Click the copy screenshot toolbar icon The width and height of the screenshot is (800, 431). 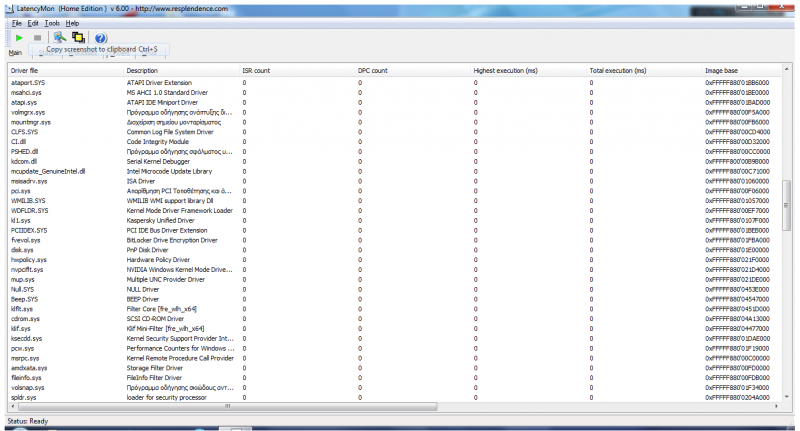coord(59,38)
